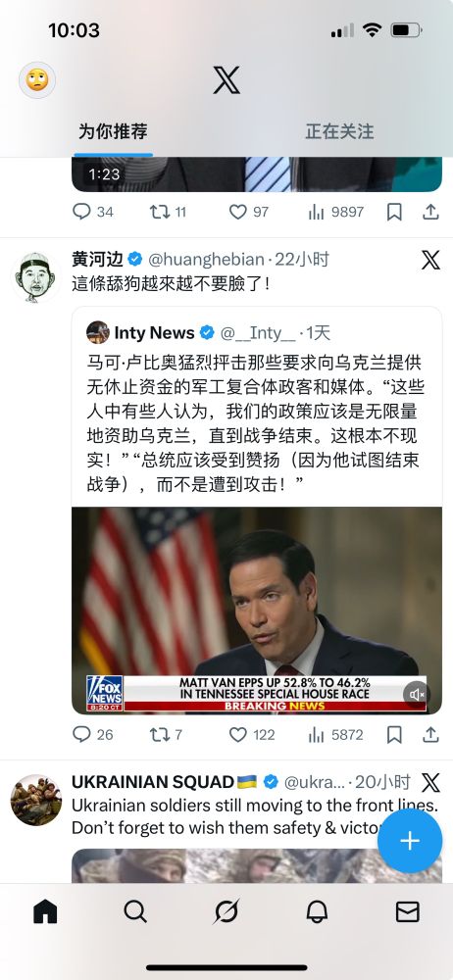Open the Home tab in the bottom bar
453x980 pixels.
45,911
